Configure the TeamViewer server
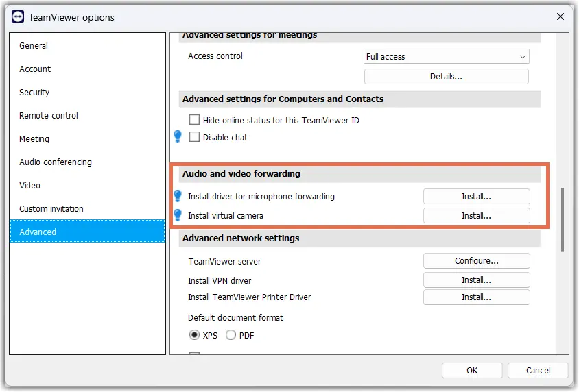 tap(476, 260)
